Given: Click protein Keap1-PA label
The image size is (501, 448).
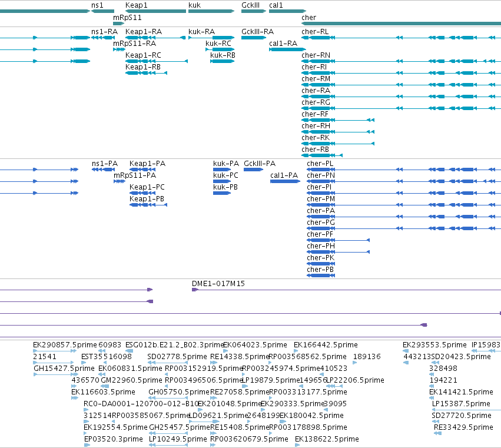Looking at the screenshot, I should pos(147,164).
